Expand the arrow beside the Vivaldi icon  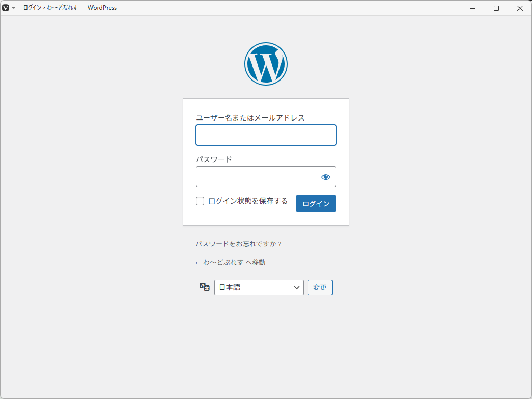[14, 8]
